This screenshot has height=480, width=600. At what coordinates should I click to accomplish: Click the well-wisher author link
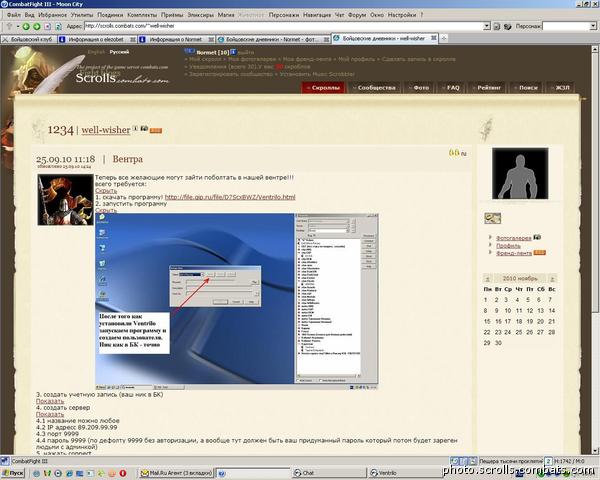pyautogui.click(x=106, y=130)
